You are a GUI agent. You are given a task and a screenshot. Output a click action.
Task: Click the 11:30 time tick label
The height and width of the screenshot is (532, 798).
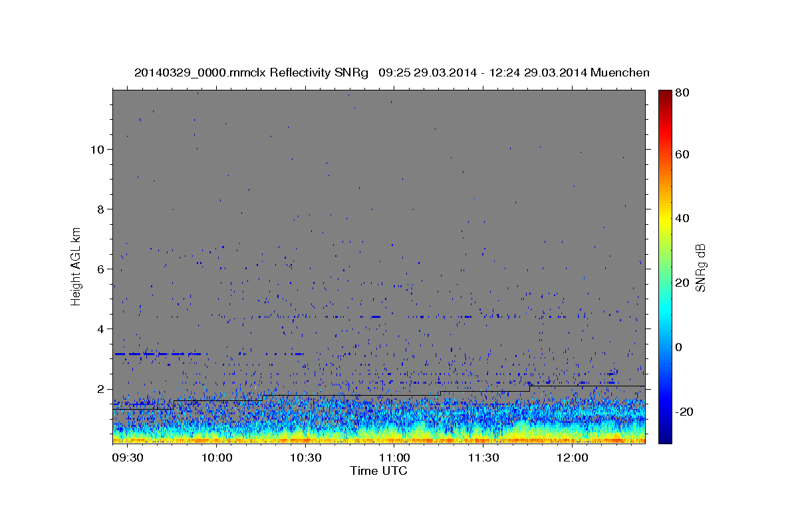pos(483,458)
